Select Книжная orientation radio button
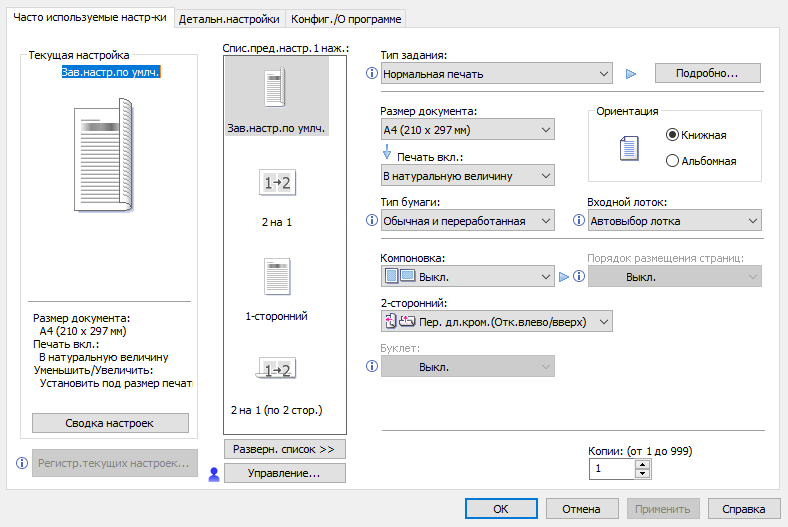788x527 pixels. tap(672, 135)
